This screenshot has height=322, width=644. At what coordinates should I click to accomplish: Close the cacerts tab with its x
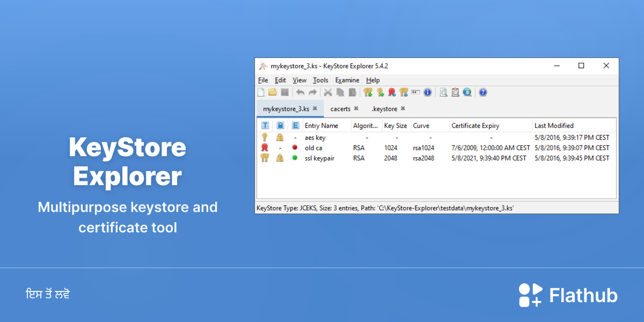(x=356, y=108)
